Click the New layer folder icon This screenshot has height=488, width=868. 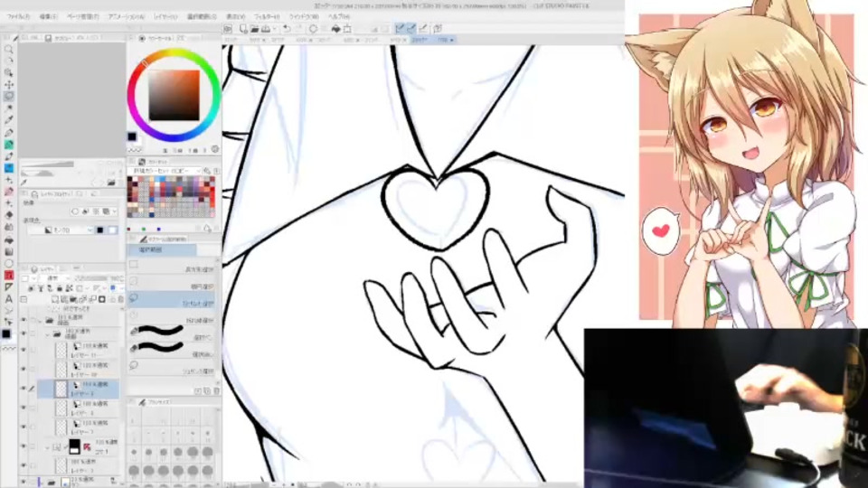pos(74,299)
